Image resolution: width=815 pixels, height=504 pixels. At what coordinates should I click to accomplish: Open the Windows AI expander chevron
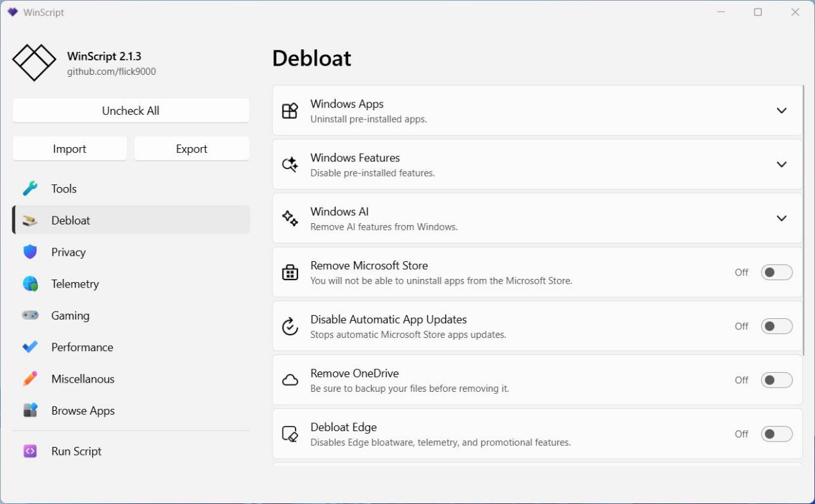pos(782,219)
